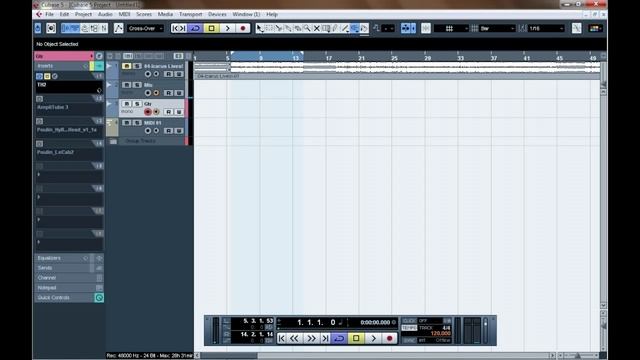The width and height of the screenshot is (640, 360).
Task: Open the Audio menu
Action: coord(105,14)
